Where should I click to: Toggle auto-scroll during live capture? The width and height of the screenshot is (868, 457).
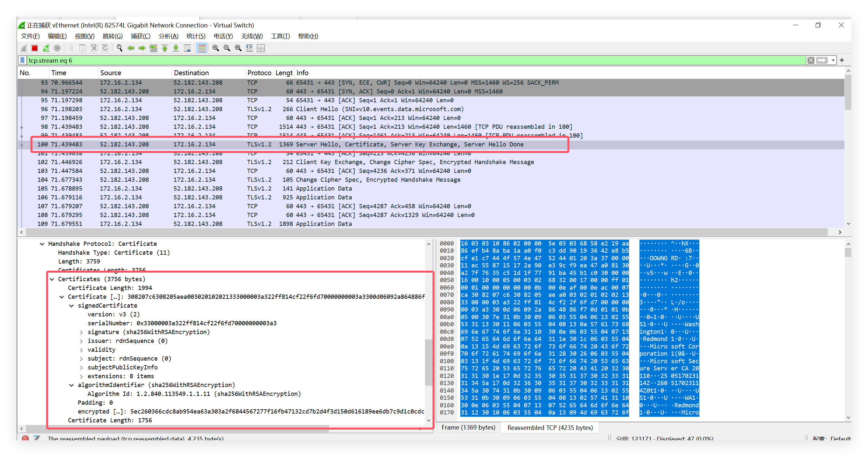point(187,48)
